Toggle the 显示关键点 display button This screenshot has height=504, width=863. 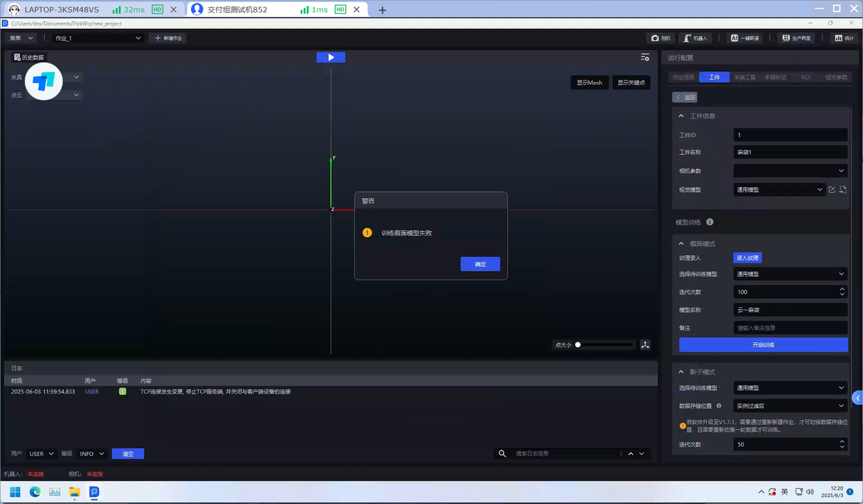631,82
